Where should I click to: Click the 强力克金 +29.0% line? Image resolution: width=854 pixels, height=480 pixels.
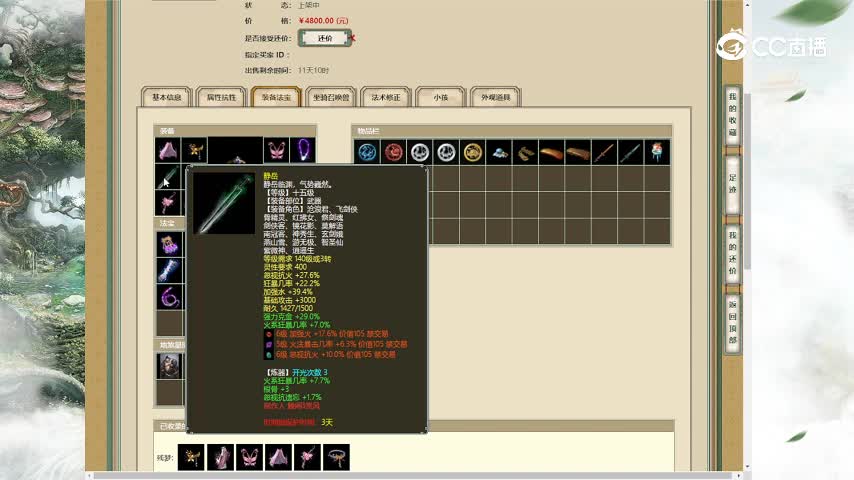291,317
